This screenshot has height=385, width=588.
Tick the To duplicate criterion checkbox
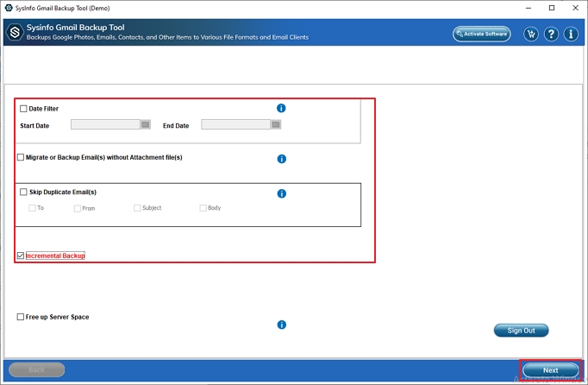32,208
